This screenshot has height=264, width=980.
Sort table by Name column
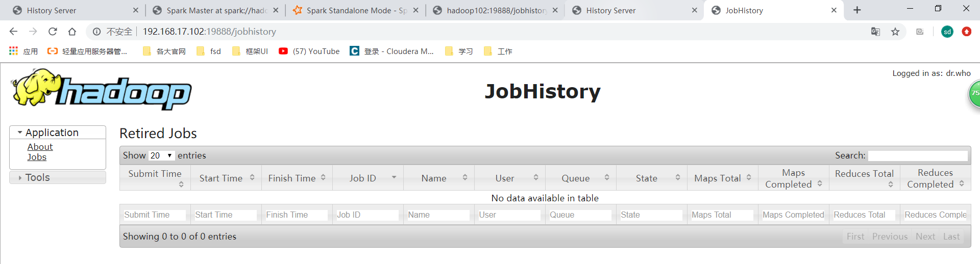point(439,178)
